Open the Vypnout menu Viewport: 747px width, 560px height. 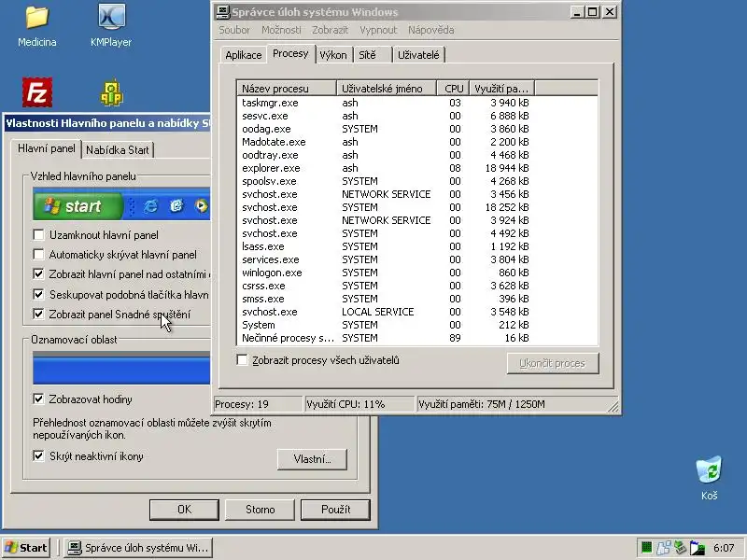coord(378,30)
